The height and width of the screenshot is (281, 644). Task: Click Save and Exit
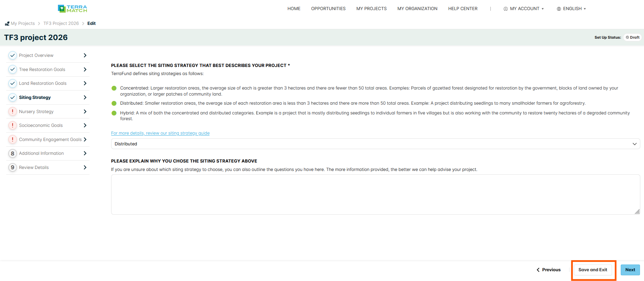coord(593,270)
